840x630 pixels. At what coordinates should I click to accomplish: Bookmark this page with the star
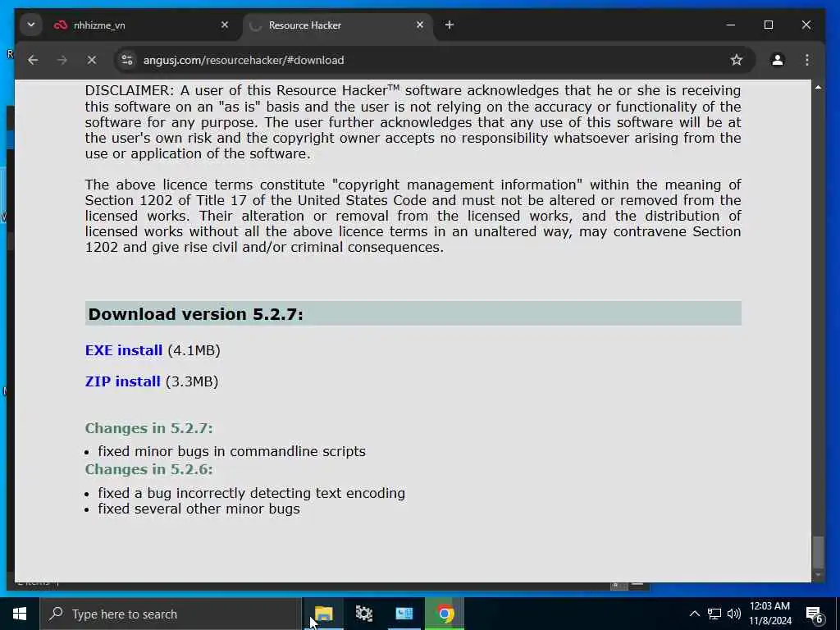[737, 60]
